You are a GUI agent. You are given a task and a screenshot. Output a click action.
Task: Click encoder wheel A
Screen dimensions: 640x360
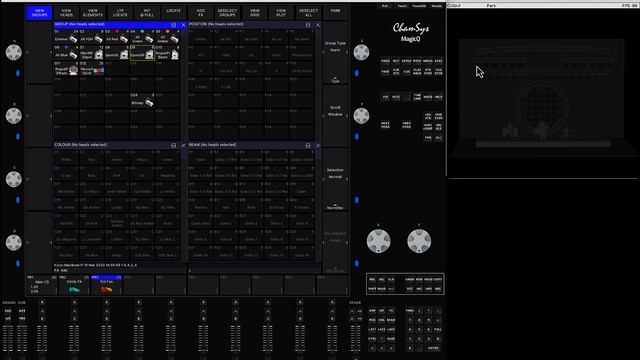pos(14,52)
